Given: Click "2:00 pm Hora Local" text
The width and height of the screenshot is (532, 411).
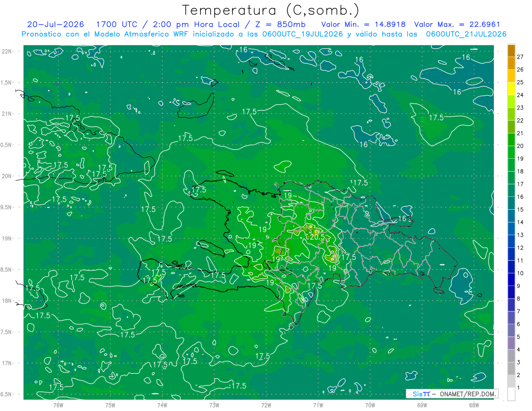Looking at the screenshot, I should click(x=195, y=24).
